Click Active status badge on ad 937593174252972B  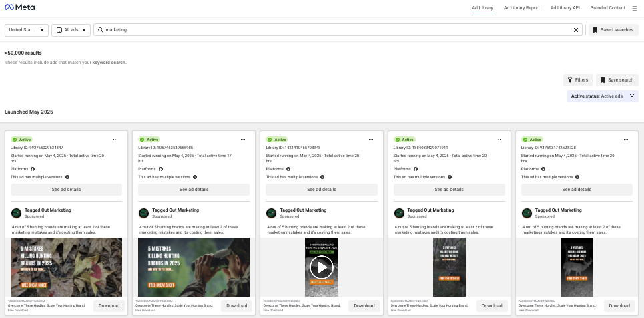[533, 140]
